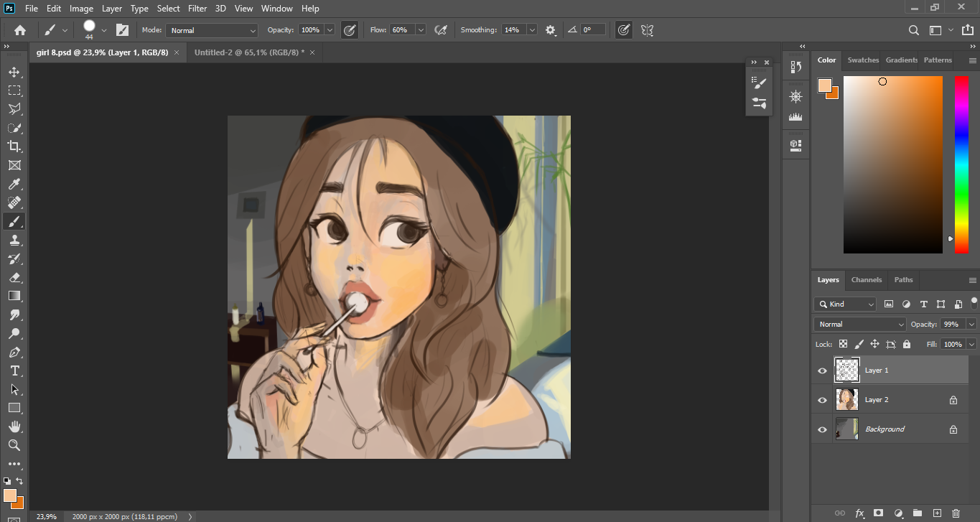The image size is (980, 522).
Task: Delete the selected layer
Action: (956, 513)
